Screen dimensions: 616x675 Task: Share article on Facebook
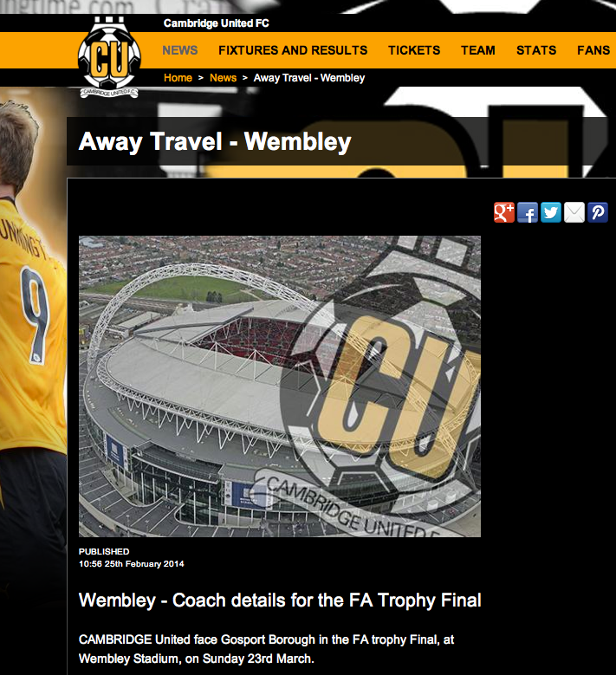(528, 212)
